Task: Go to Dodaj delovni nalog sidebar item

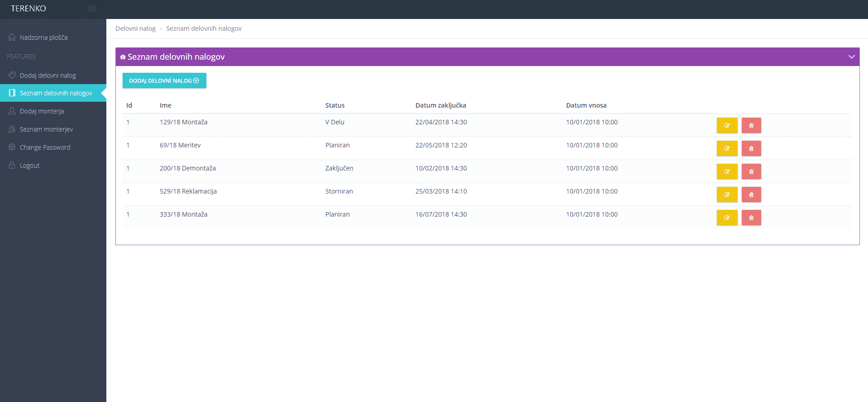Action: pos(48,76)
